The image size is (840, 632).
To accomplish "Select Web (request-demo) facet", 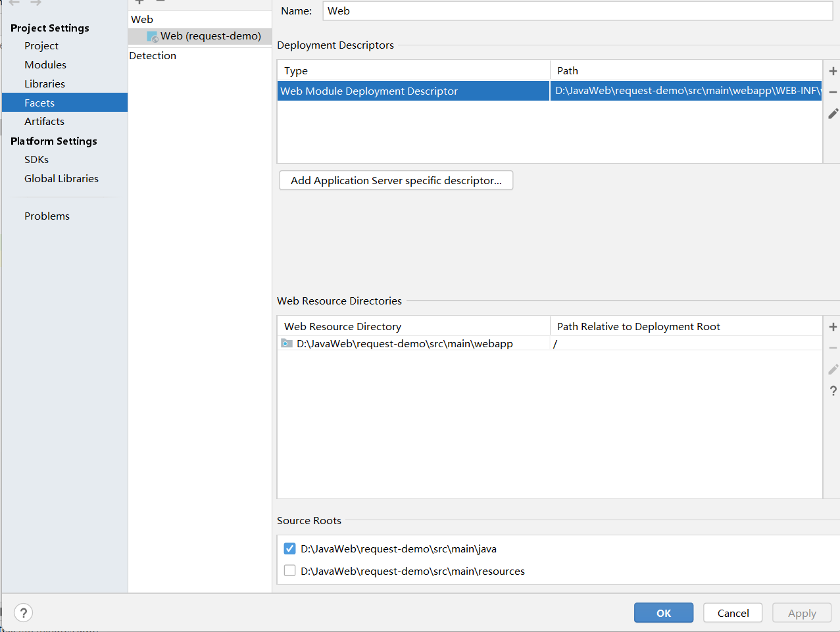I will click(x=200, y=36).
